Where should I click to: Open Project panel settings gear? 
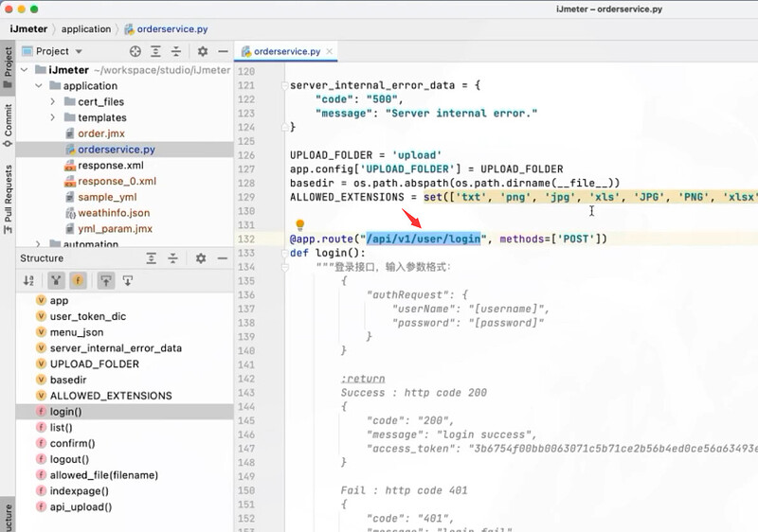(x=203, y=51)
